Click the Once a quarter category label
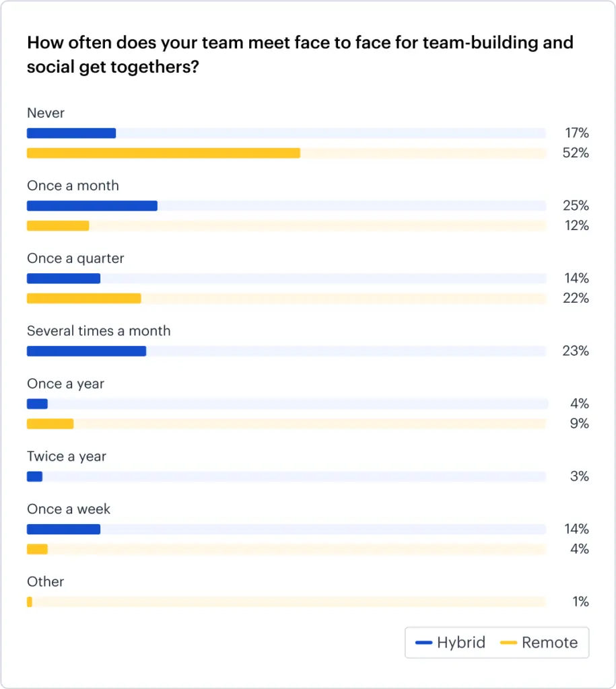This screenshot has width=616, height=689. [75, 258]
